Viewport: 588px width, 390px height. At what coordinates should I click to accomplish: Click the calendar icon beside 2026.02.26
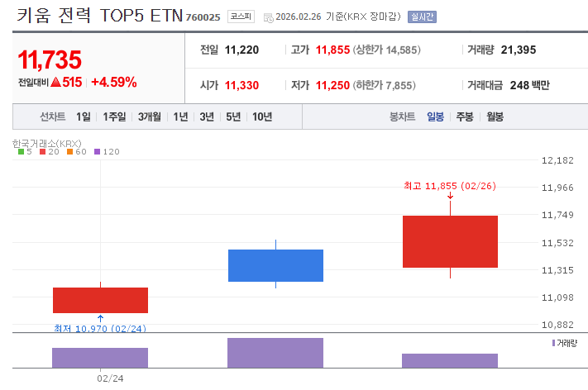click(x=269, y=17)
